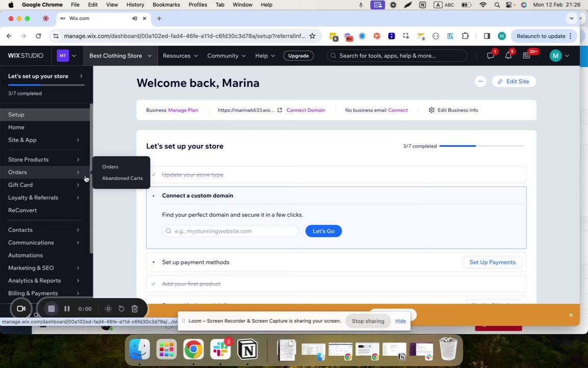
Task: Restart the Loom recording
Action: pyautogui.click(x=121, y=309)
